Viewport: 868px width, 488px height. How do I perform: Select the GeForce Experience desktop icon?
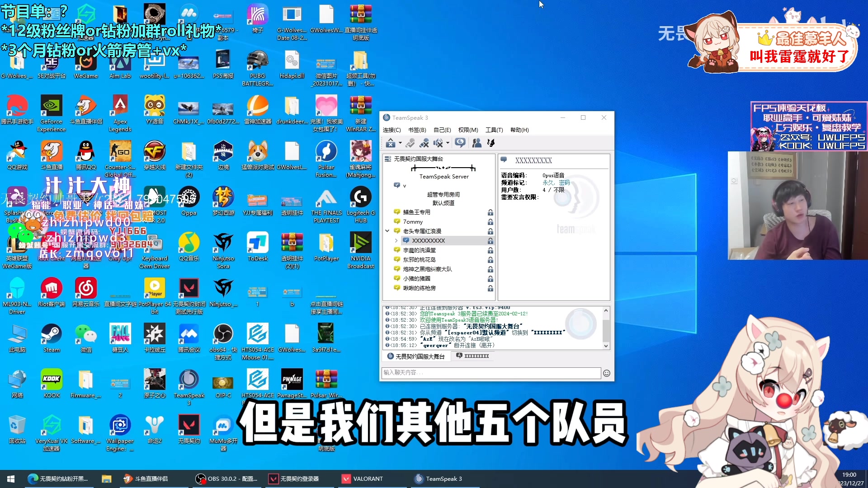coord(52,113)
